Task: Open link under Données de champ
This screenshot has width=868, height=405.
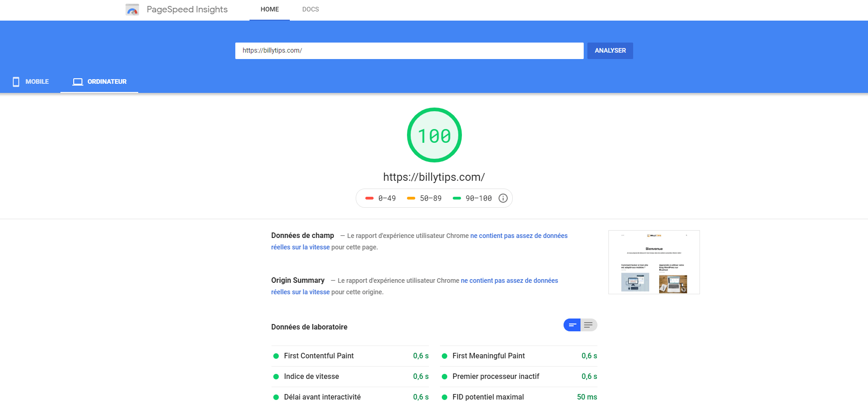Action: click(x=518, y=236)
